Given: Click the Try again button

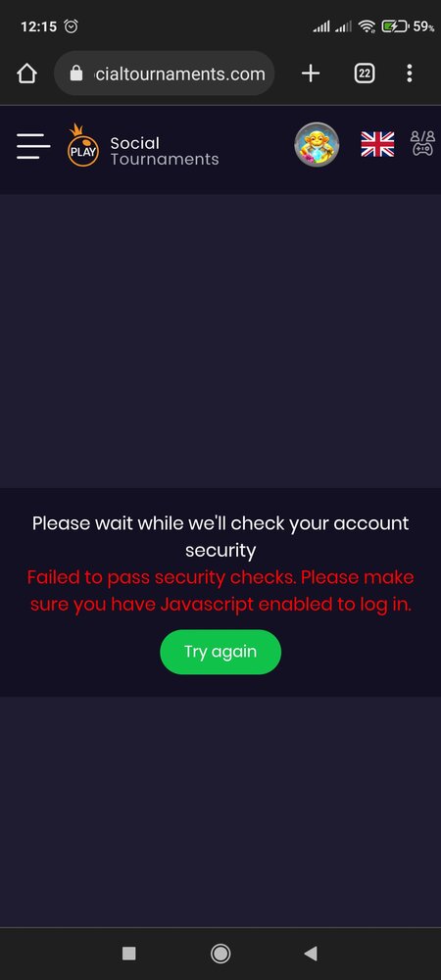Looking at the screenshot, I should 220,652.
